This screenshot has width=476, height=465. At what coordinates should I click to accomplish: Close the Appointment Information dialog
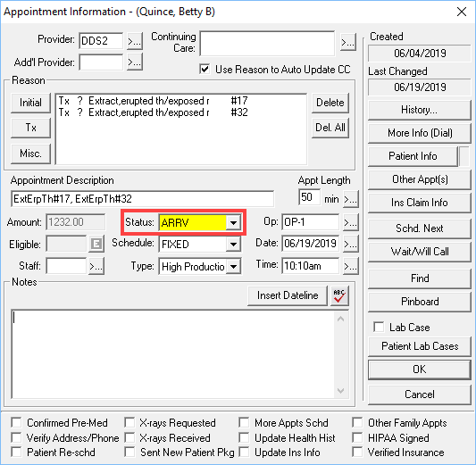coord(462,12)
